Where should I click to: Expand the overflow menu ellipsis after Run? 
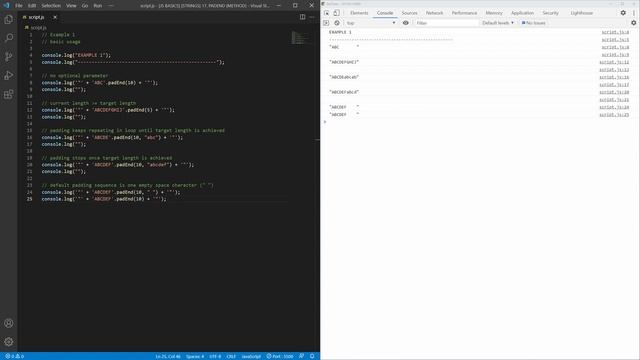pos(111,6)
